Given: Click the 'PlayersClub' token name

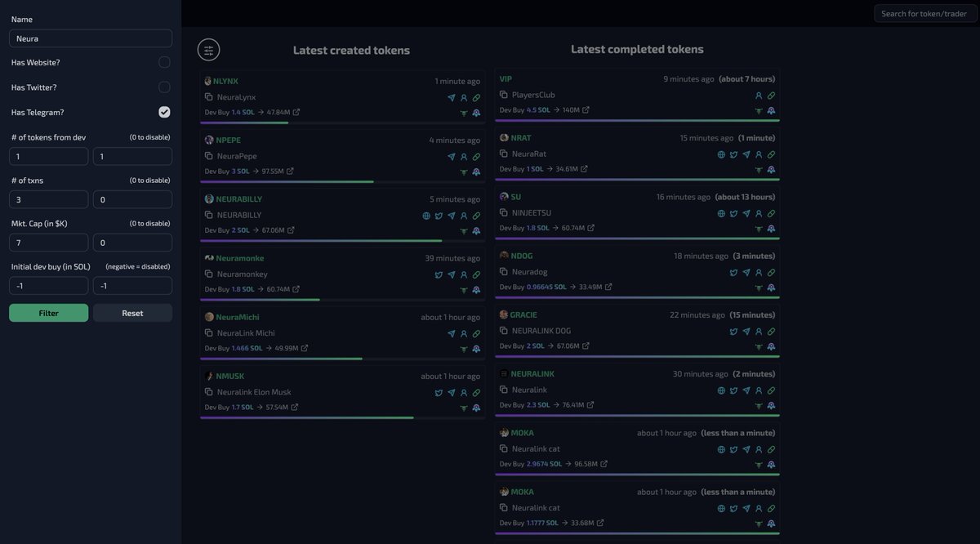Looking at the screenshot, I should point(533,95).
